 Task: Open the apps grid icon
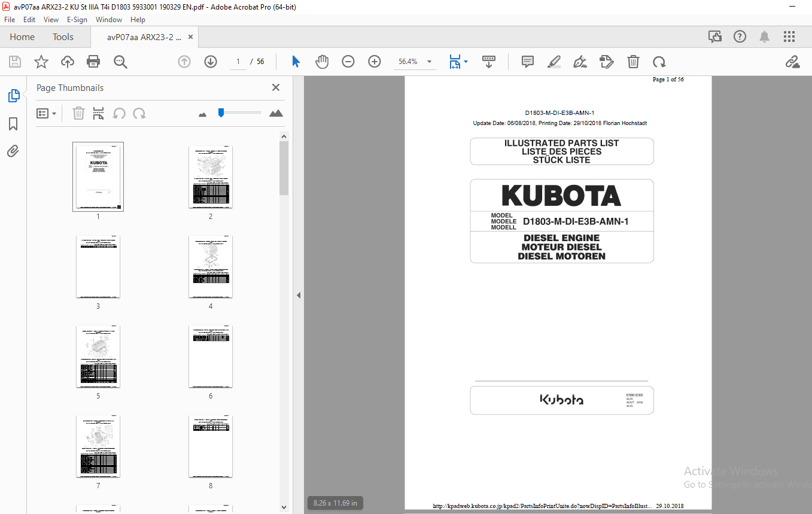coord(790,37)
